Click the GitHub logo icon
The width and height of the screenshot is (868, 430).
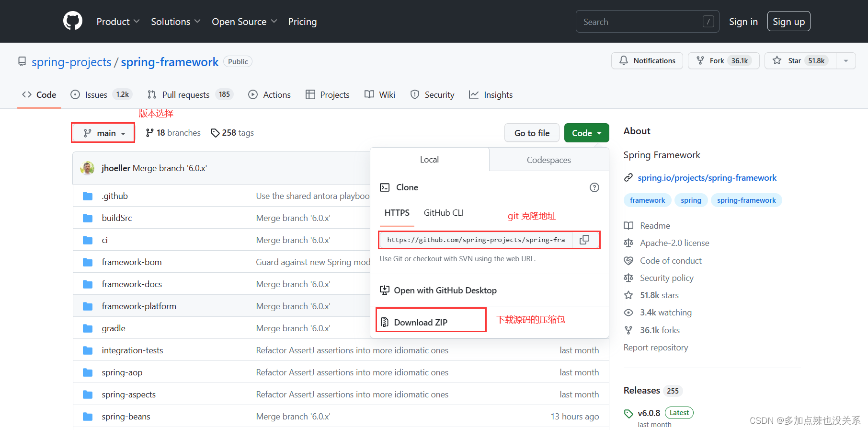pyautogui.click(x=73, y=21)
